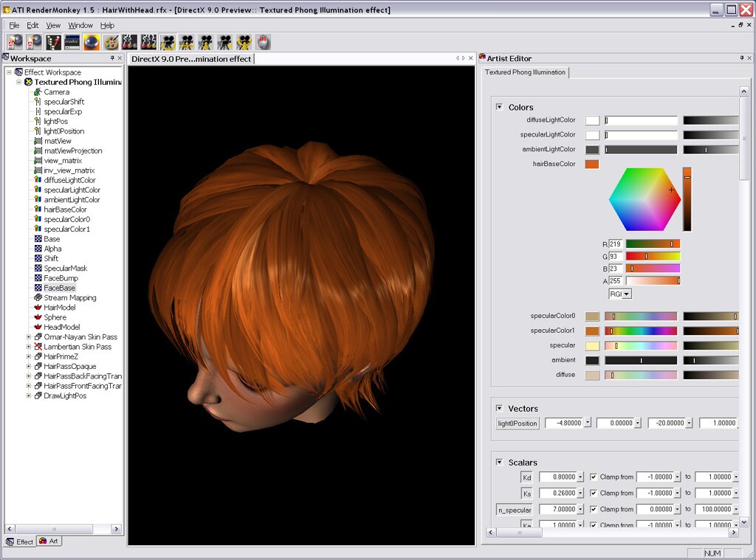Image resolution: width=756 pixels, height=560 pixels.
Task: Open the artist palette toolbar icon
Action: (x=110, y=42)
